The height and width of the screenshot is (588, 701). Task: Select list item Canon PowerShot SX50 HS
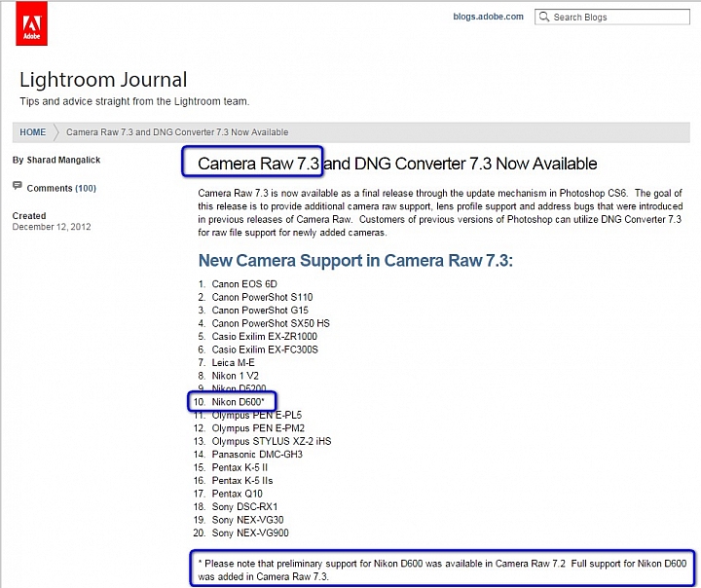click(271, 323)
